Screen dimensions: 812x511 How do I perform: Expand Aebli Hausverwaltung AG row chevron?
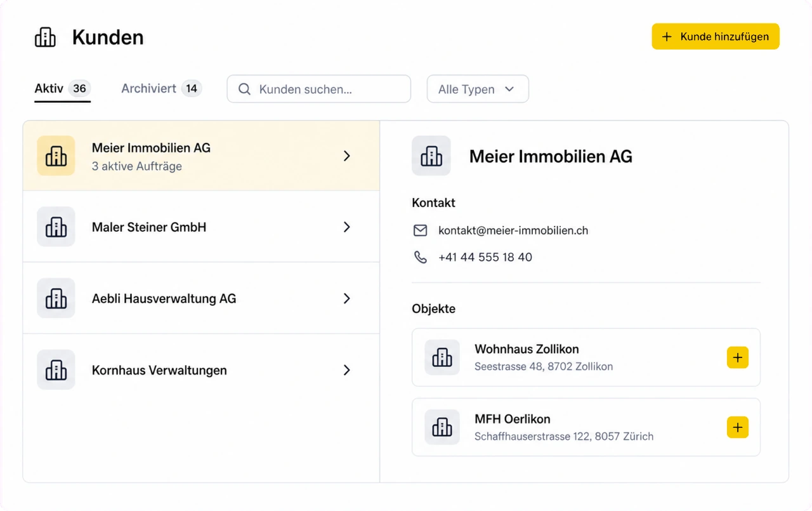click(347, 298)
